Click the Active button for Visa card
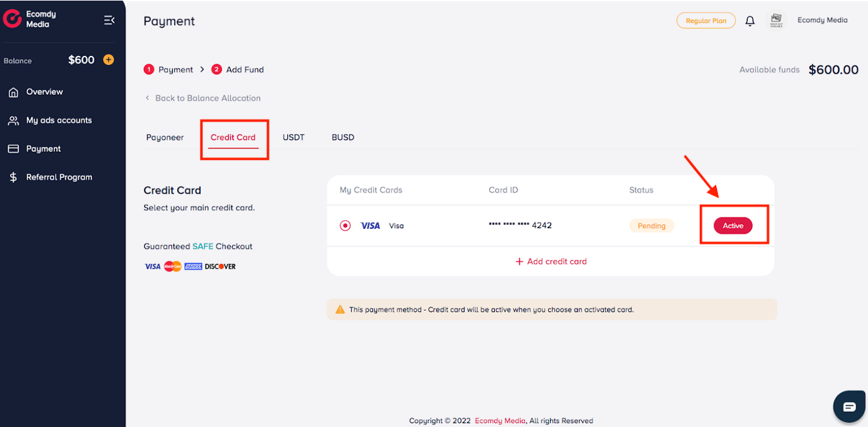 pyautogui.click(x=733, y=226)
